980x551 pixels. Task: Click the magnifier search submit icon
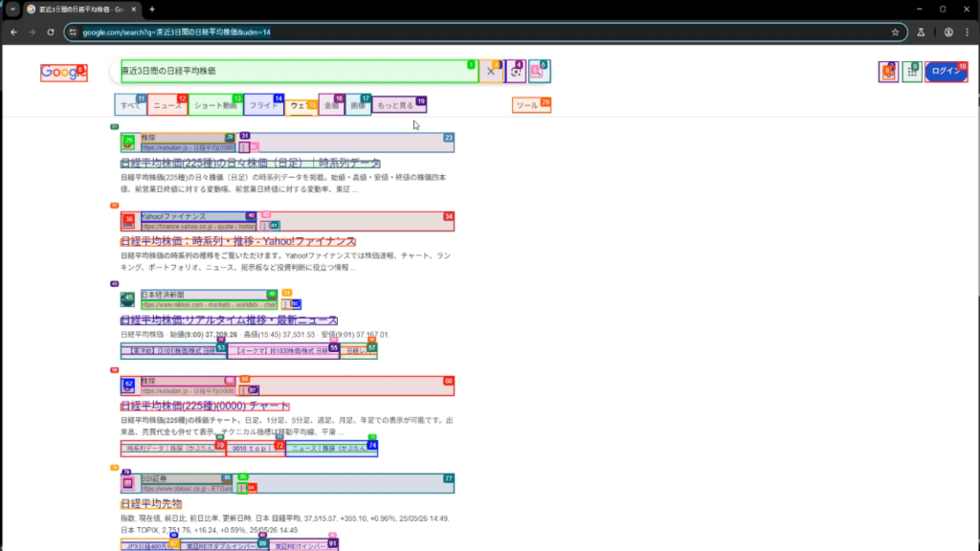tap(539, 71)
